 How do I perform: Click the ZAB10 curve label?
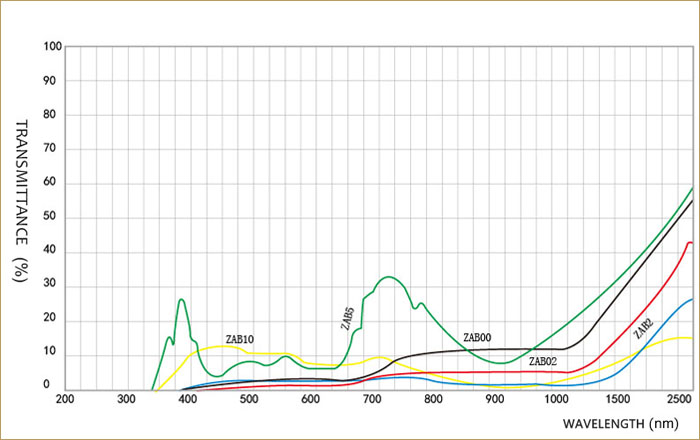click(239, 340)
